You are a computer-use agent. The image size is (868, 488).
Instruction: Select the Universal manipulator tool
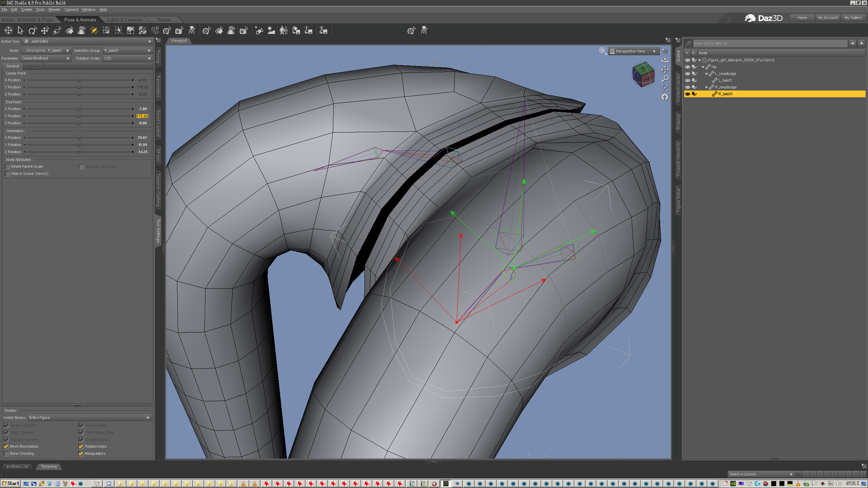click(8, 31)
